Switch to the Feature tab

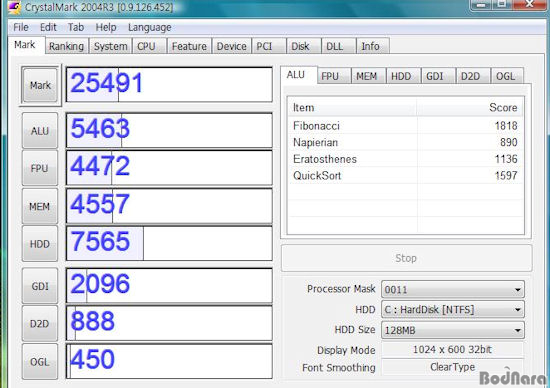coord(189,46)
